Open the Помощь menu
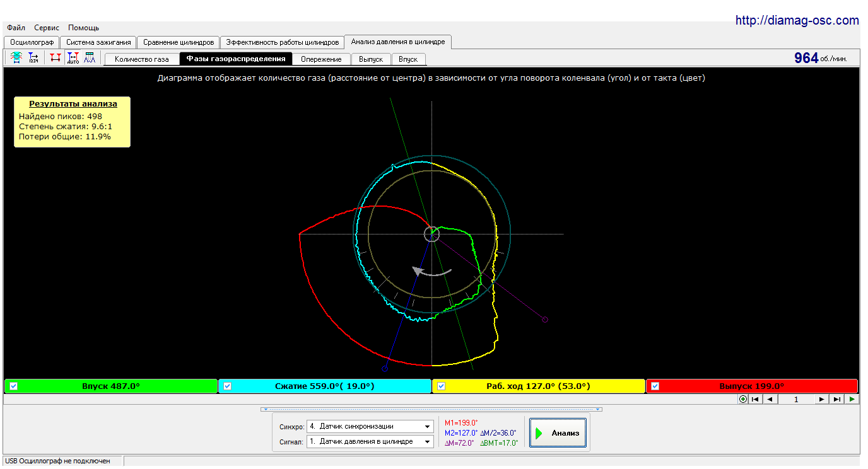The width and height of the screenshot is (868, 469). click(x=83, y=28)
